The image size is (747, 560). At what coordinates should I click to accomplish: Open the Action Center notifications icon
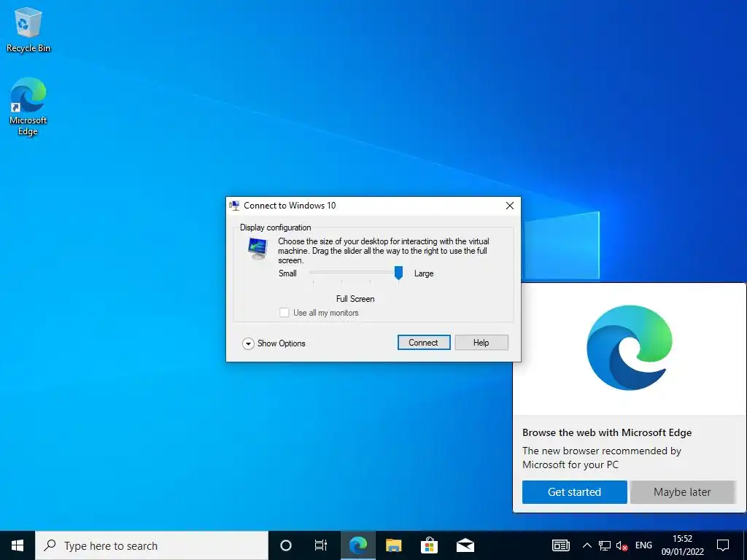click(x=723, y=545)
